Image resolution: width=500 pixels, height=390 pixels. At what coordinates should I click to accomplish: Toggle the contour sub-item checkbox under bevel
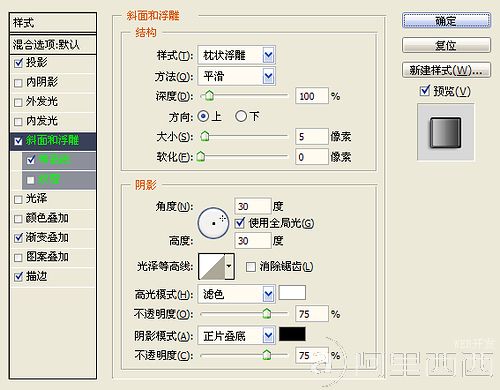tap(31, 160)
